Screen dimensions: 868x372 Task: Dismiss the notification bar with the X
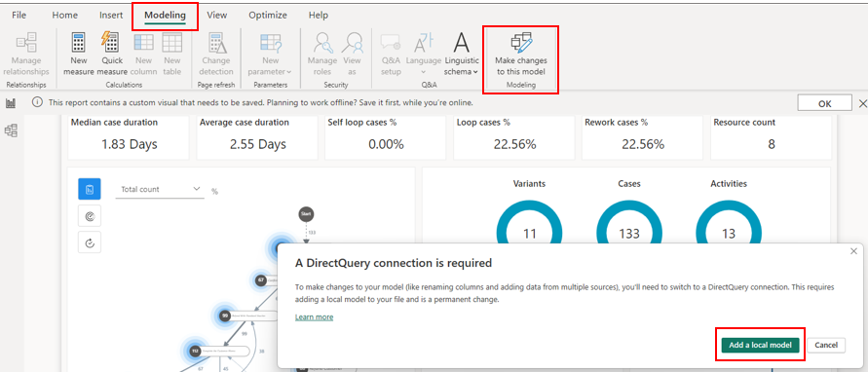[862, 103]
